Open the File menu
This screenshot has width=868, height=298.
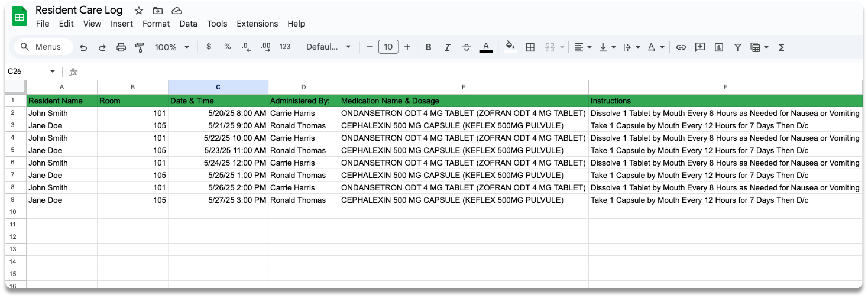coord(42,24)
